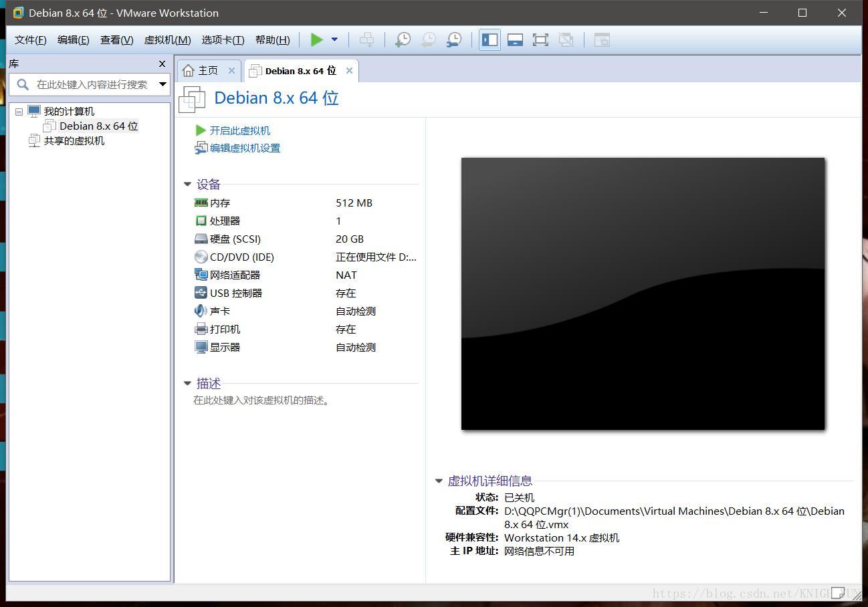The image size is (868, 607).
Task: Collapse the 描述 section
Action: click(x=187, y=384)
